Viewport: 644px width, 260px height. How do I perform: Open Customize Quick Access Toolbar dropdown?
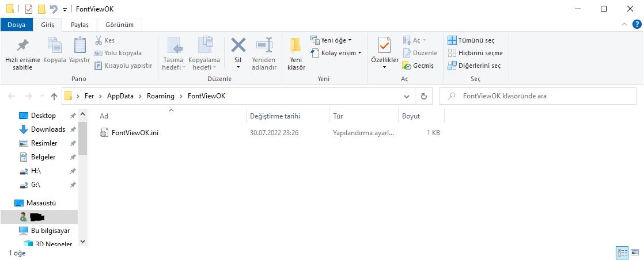tap(65, 9)
